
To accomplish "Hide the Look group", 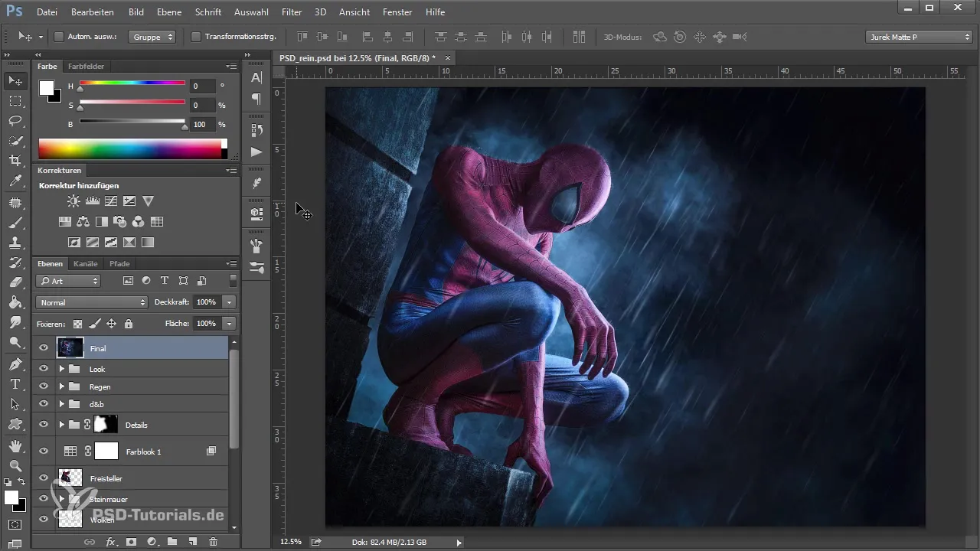I will pyautogui.click(x=44, y=369).
